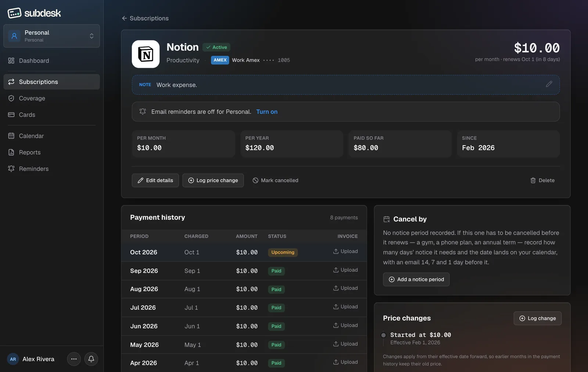Click the AMOUNT column header
The image size is (588, 372).
coord(247,236)
